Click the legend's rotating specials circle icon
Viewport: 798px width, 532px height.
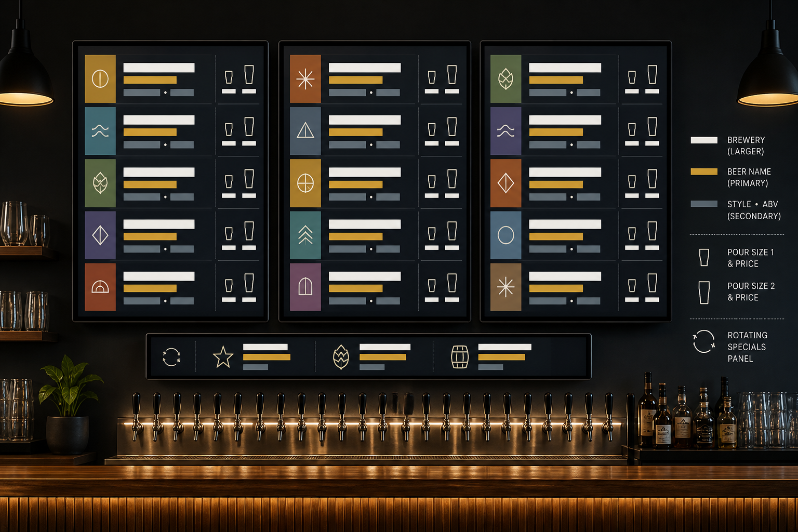704,341
